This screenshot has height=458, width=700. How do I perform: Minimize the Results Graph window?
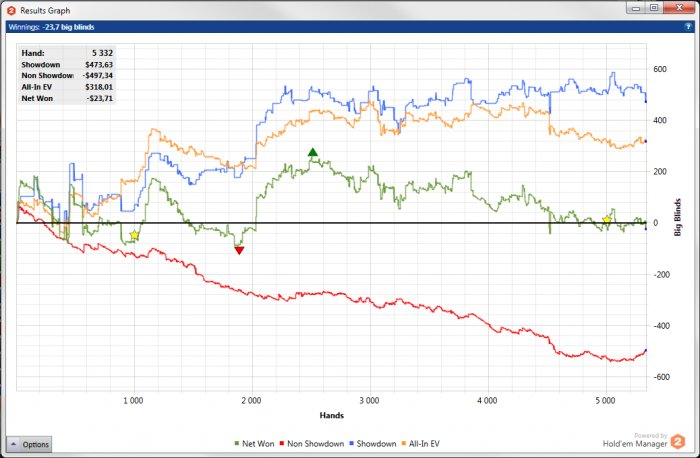[636, 8]
